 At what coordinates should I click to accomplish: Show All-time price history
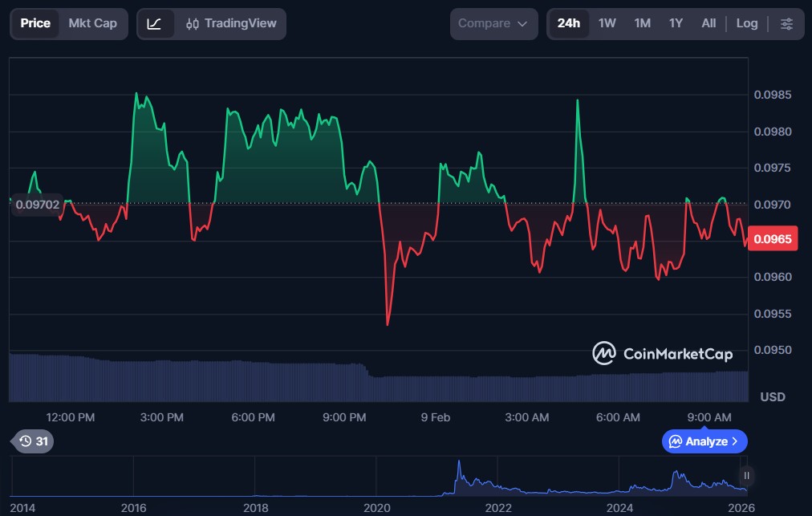708,23
